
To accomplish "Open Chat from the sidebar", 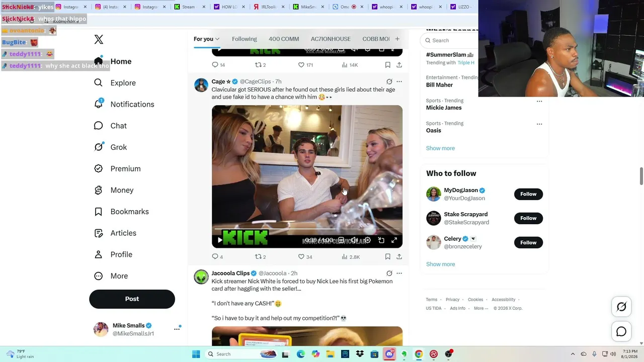I will (x=110, y=126).
